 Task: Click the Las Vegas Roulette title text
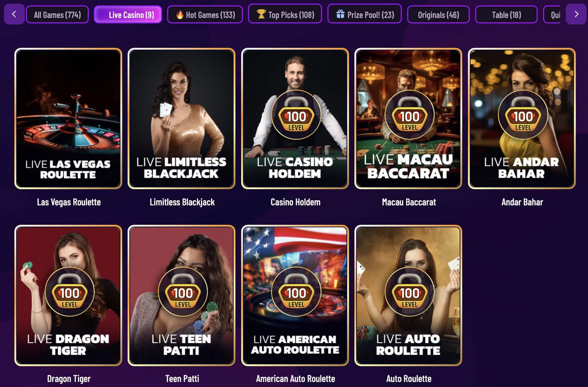[x=69, y=202]
